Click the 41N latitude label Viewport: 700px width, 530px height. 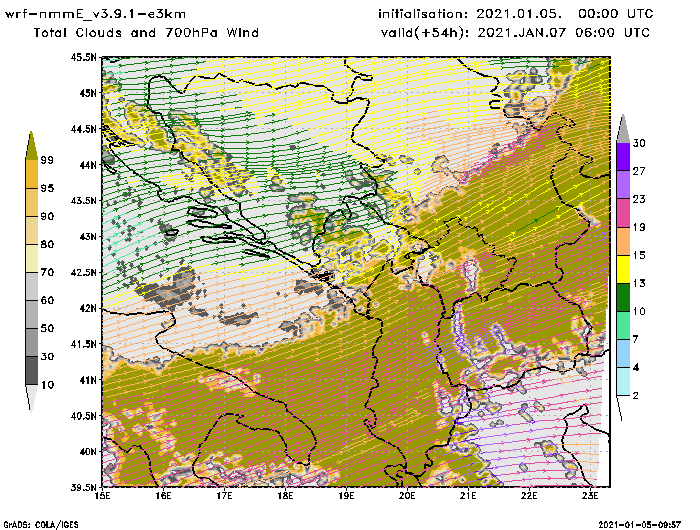coord(88,380)
